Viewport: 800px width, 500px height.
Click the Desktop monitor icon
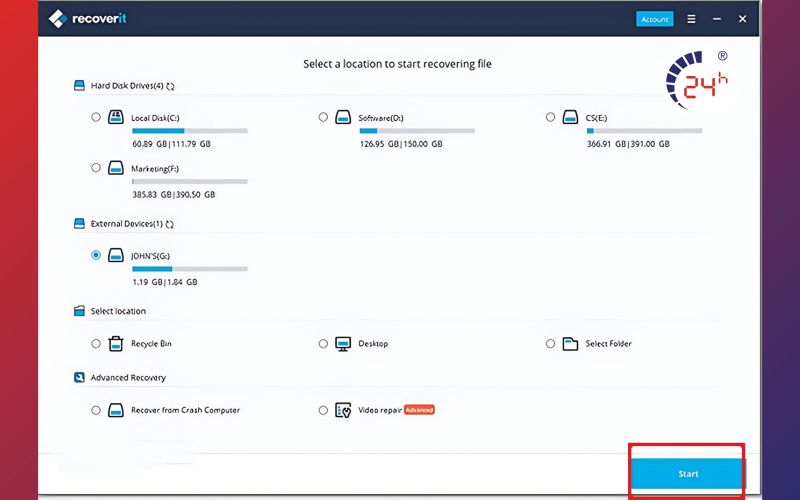pyautogui.click(x=343, y=344)
